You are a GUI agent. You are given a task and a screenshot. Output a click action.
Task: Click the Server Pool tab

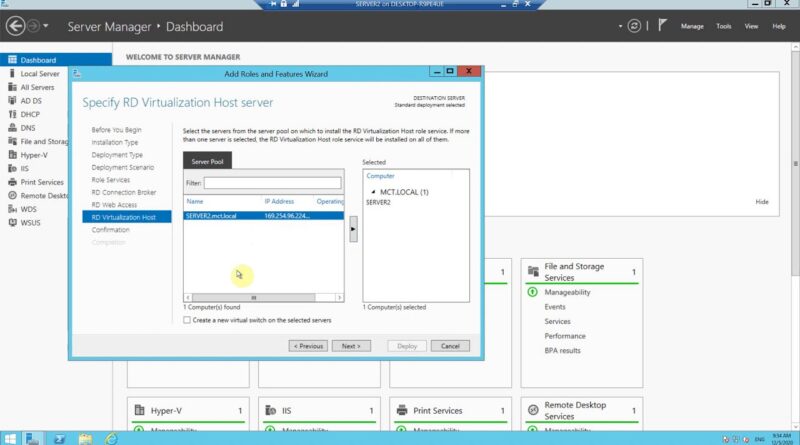click(207, 161)
